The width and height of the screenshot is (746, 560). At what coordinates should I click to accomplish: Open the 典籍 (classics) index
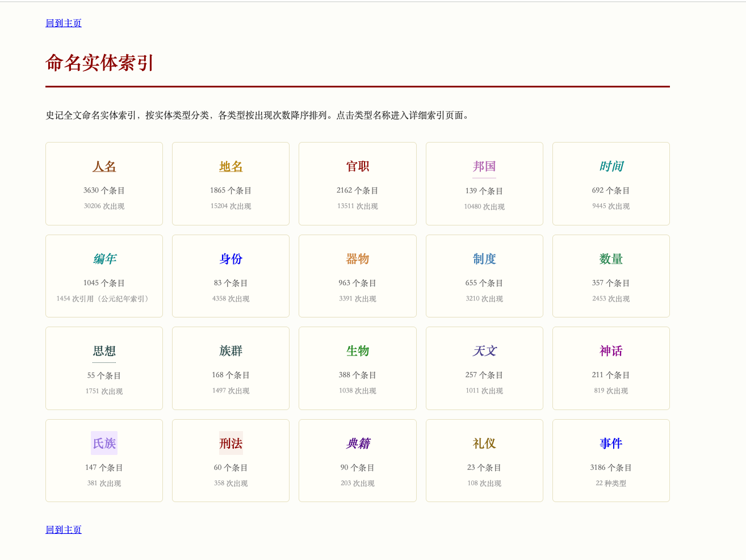357,444
